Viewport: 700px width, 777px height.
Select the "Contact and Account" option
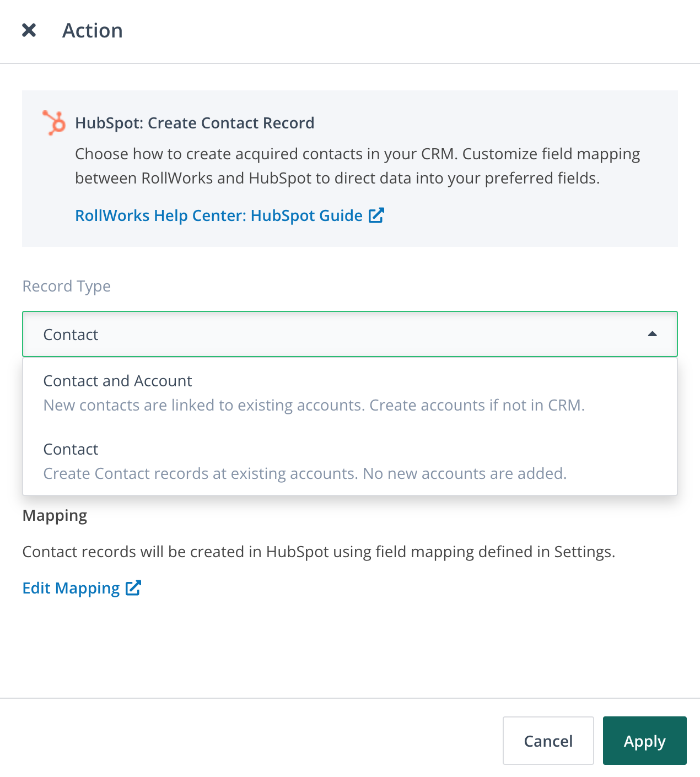pos(117,381)
